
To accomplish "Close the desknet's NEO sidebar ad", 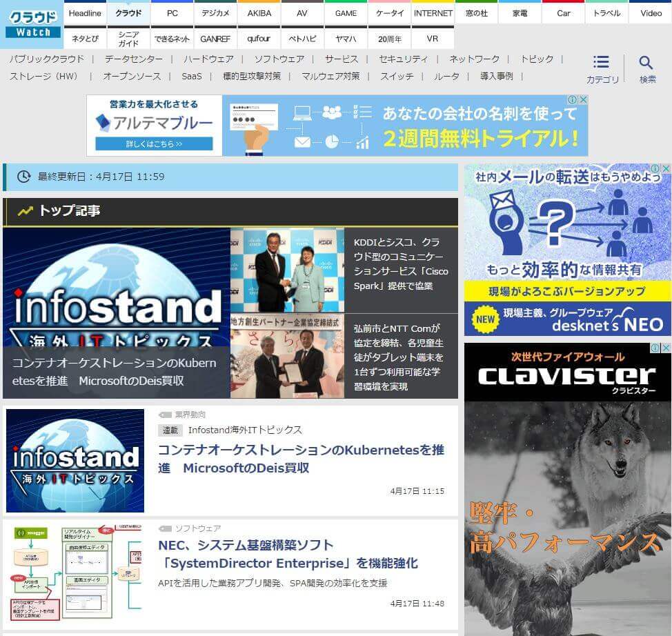I will (666, 168).
